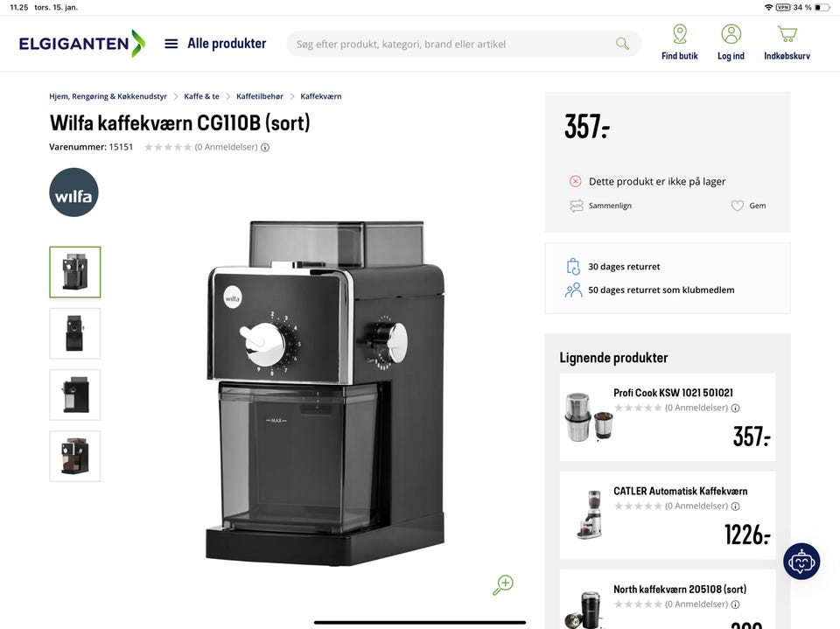Click the zoom image magnifier icon

pyautogui.click(x=503, y=584)
